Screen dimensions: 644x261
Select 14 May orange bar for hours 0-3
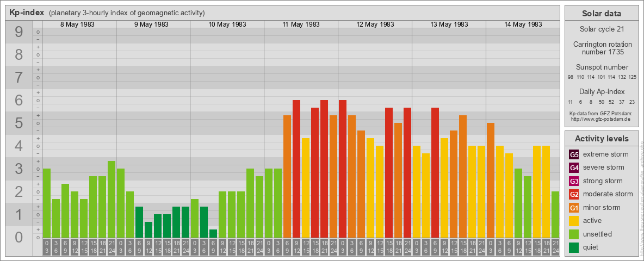(491, 181)
